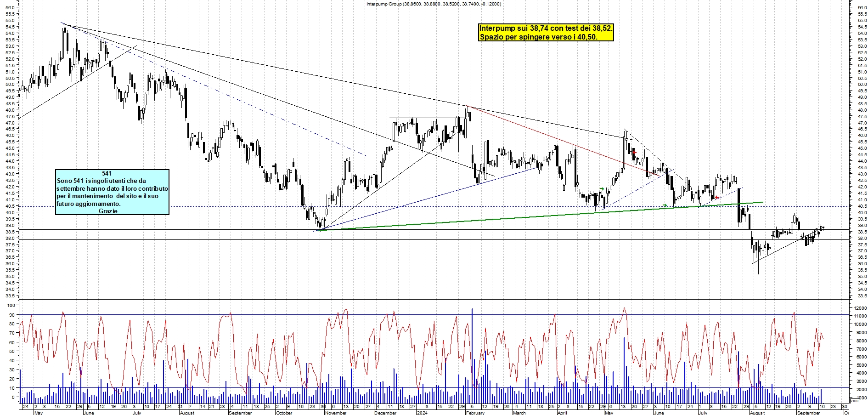Click the '12000' volume axis value
Image resolution: width=868 pixels, height=415 pixels.
(860, 308)
